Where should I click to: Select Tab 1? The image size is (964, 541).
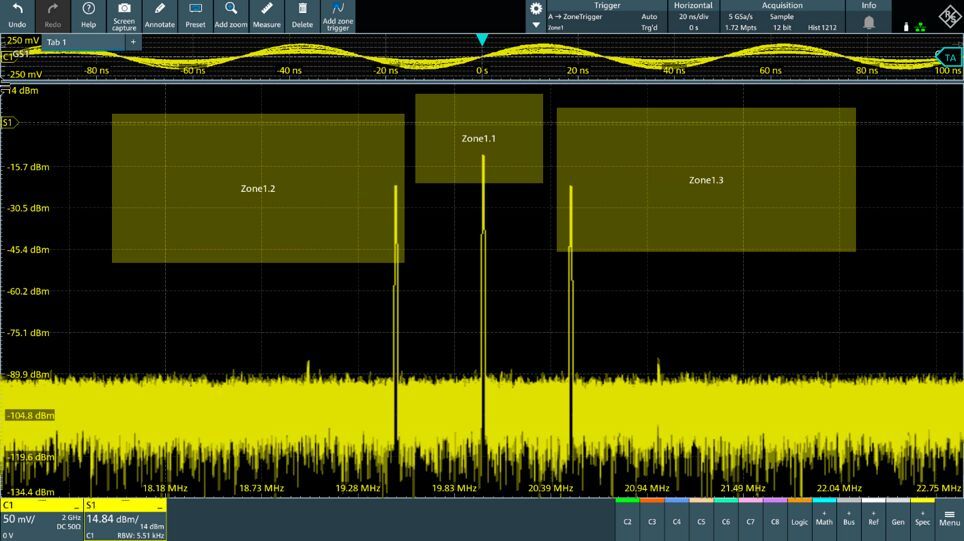[x=56, y=42]
